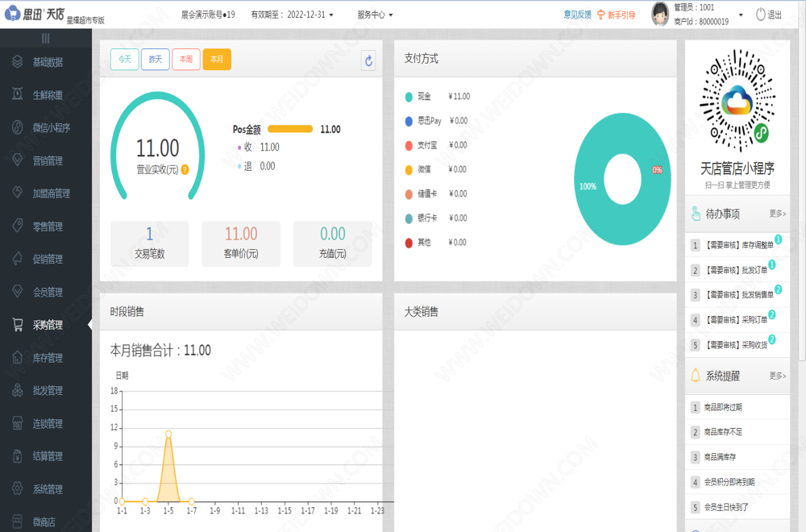Open the 基础数据 sidebar icon
The height and width of the screenshot is (532, 806).
[x=18, y=62]
